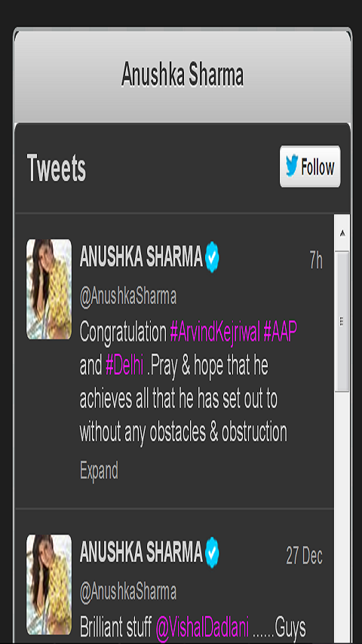Open the #Delhi hashtag link
The width and height of the screenshot is (362, 644).
point(124,366)
